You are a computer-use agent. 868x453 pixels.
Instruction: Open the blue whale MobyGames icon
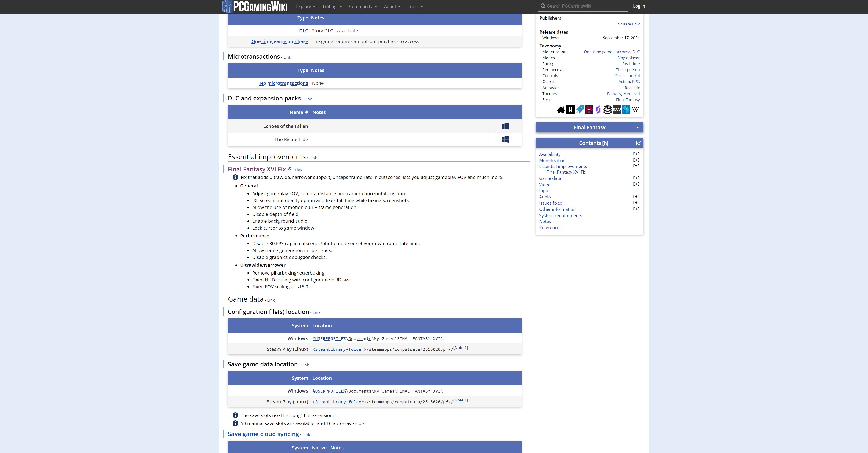coord(626,110)
